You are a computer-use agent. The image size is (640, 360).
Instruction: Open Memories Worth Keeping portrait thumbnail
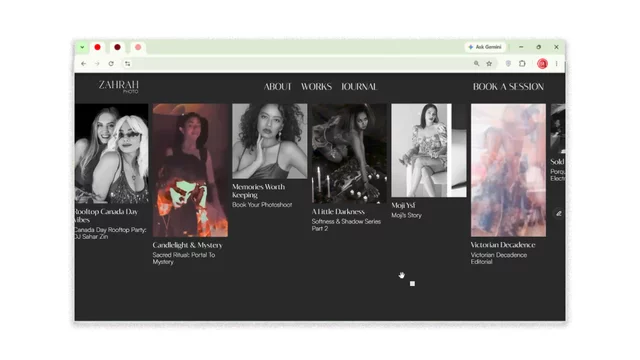[269, 141]
